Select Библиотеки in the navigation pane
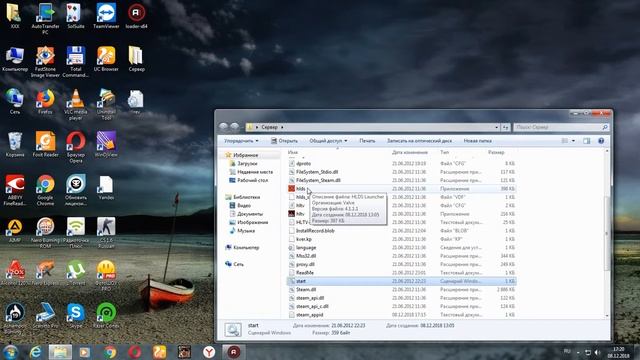Screen dimensions: 640x360 point(246,197)
